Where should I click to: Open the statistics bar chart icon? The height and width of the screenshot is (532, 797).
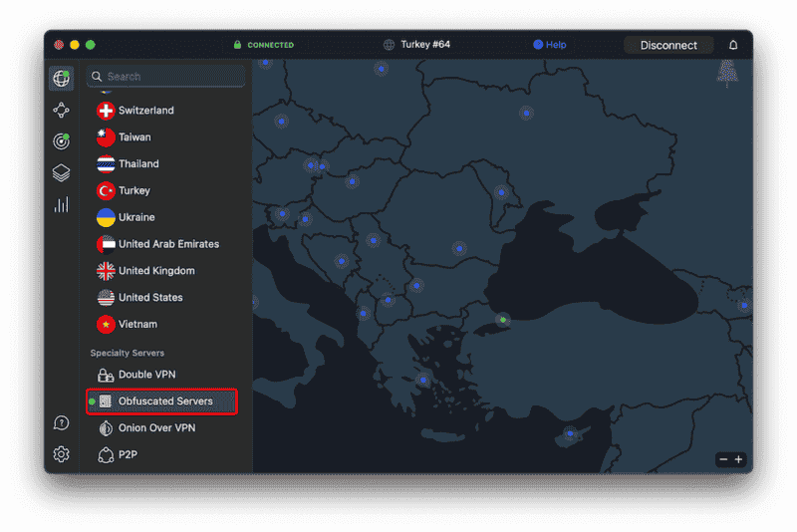[62, 205]
